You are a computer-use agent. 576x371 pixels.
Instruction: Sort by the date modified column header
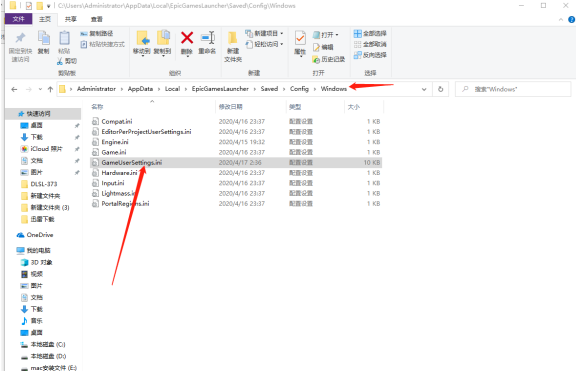coord(230,107)
